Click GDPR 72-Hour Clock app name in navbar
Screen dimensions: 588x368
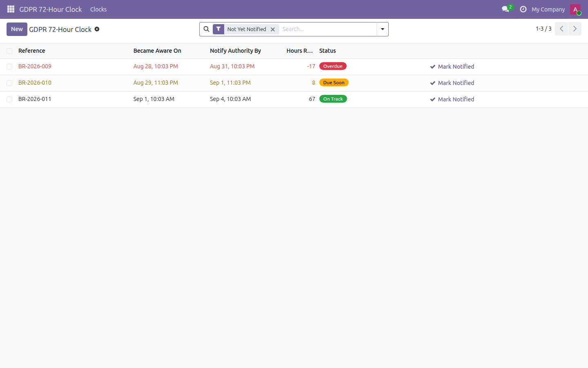tap(51, 9)
